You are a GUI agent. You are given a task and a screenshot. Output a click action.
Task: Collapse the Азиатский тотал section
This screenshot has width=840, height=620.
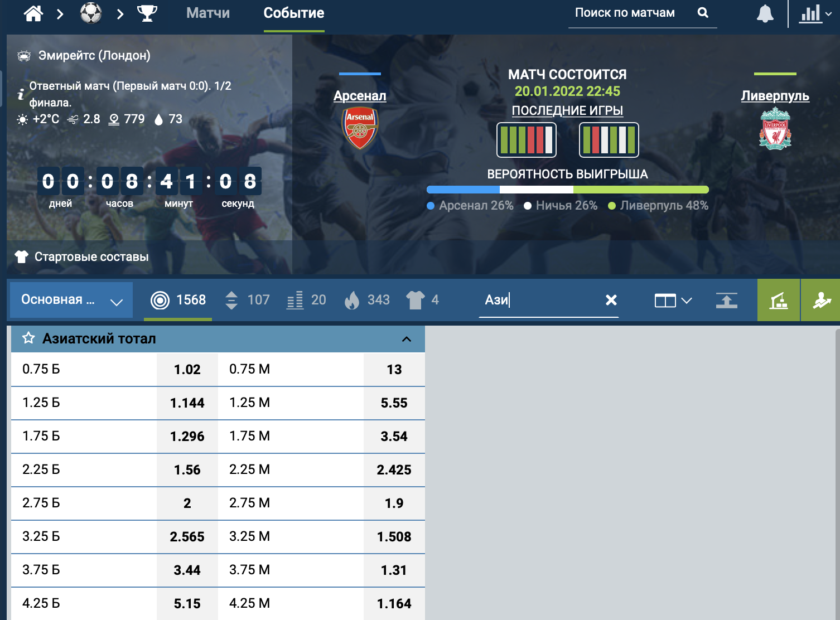tap(407, 339)
